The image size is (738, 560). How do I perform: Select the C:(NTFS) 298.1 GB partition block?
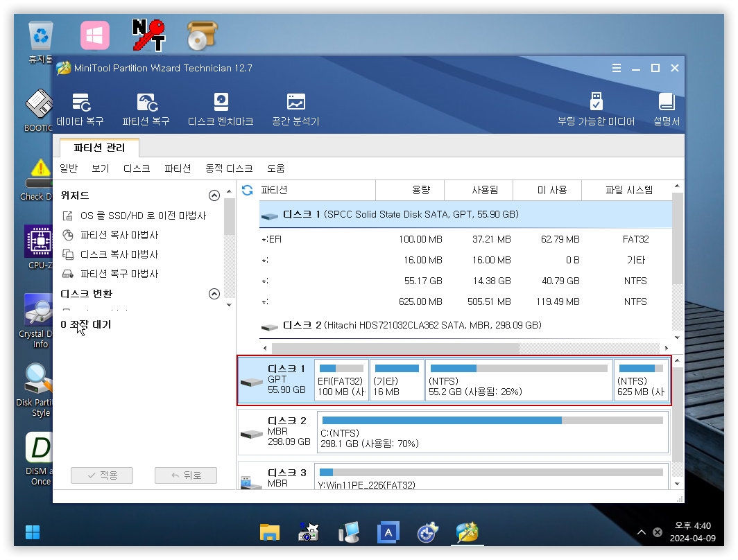click(x=492, y=432)
